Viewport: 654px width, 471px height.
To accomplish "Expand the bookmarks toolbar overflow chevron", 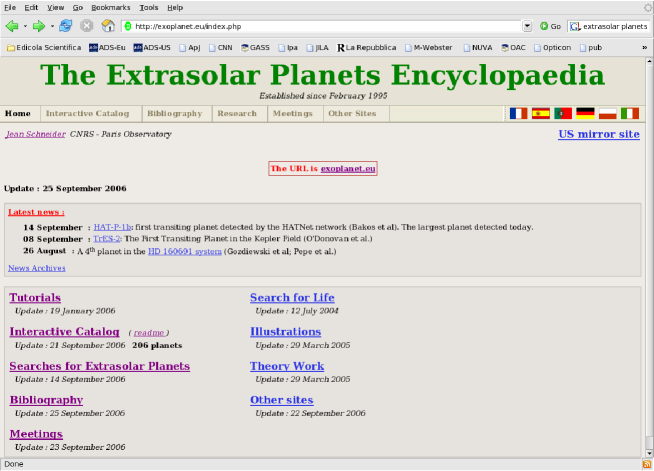I will [645, 46].
